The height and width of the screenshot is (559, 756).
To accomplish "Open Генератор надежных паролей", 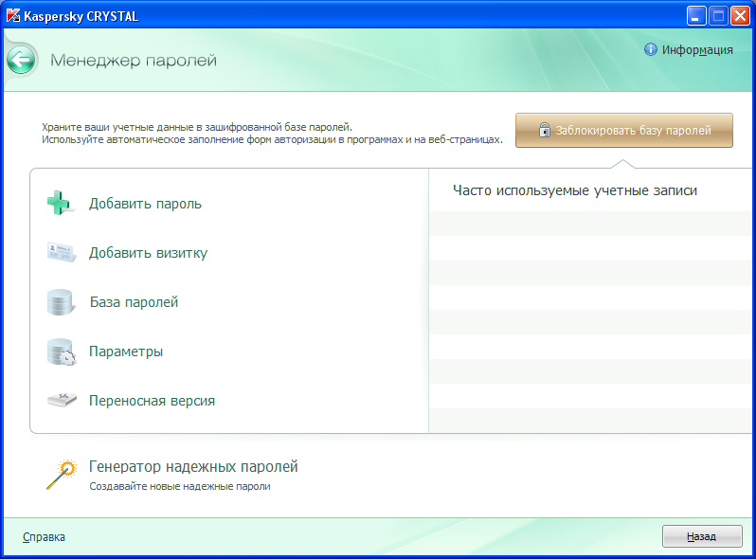I will (193, 466).
